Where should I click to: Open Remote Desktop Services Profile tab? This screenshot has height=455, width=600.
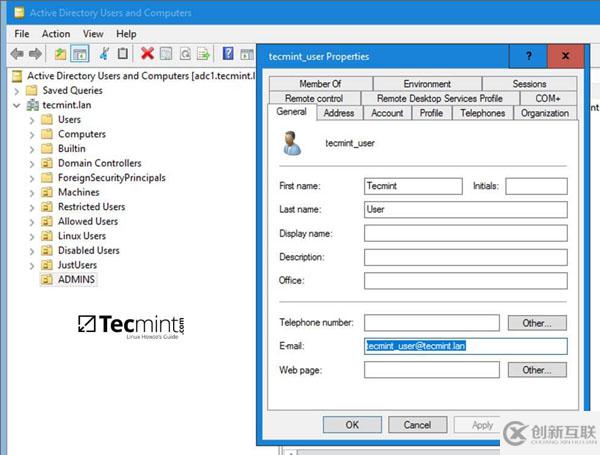[x=440, y=98]
